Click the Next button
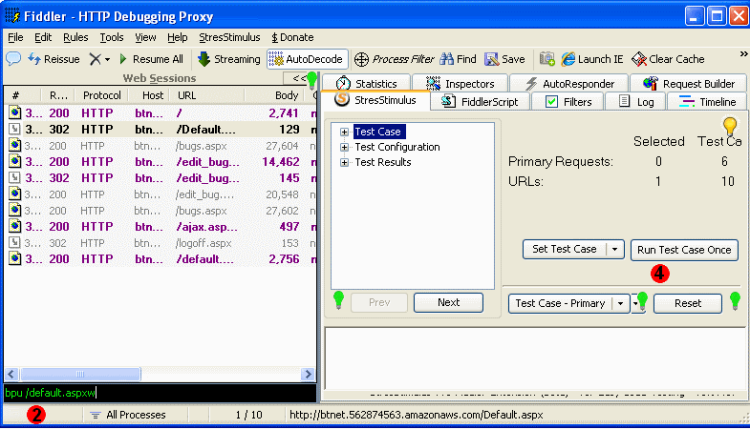 coord(448,302)
